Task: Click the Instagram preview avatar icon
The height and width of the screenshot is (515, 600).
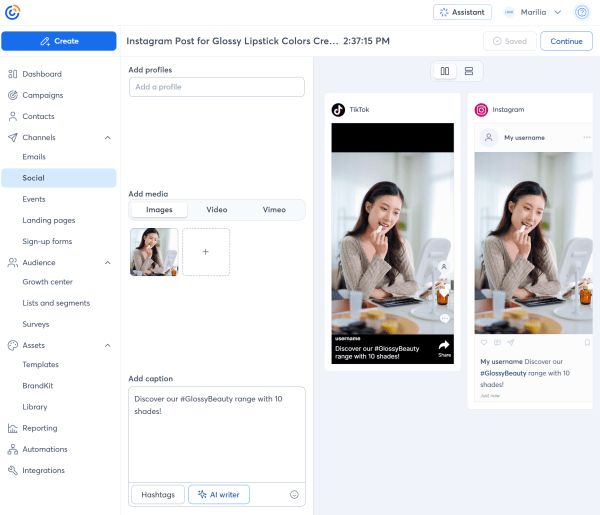Action: [489, 137]
